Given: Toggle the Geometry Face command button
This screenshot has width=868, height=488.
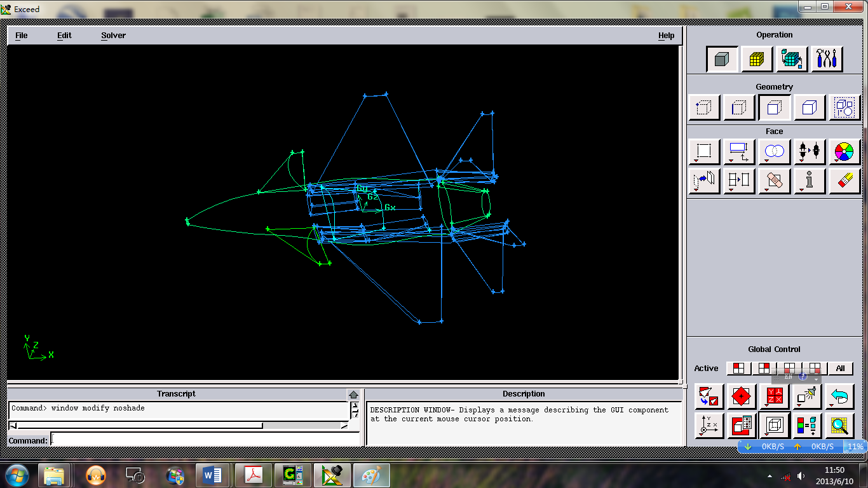Looking at the screenshot, I should pyautogui.click(x=774, y=108).
